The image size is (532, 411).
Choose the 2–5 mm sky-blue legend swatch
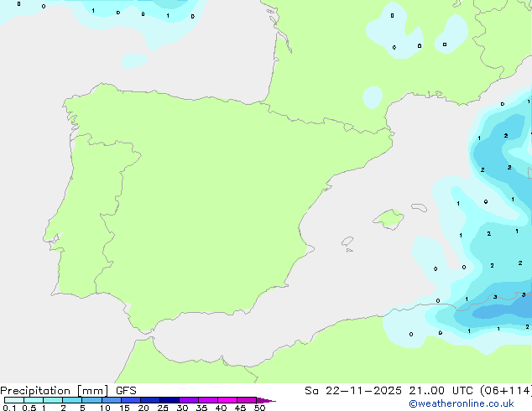pyautogui.click(x=72, y=400)
